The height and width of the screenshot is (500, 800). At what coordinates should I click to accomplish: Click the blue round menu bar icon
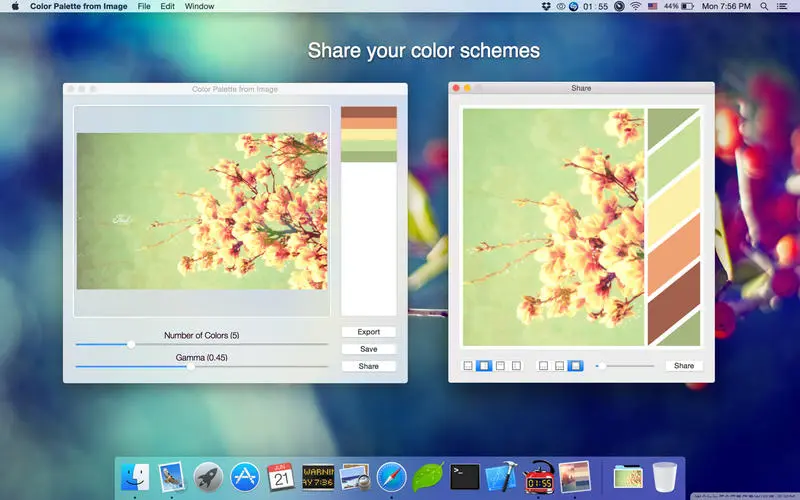[573, 6]
